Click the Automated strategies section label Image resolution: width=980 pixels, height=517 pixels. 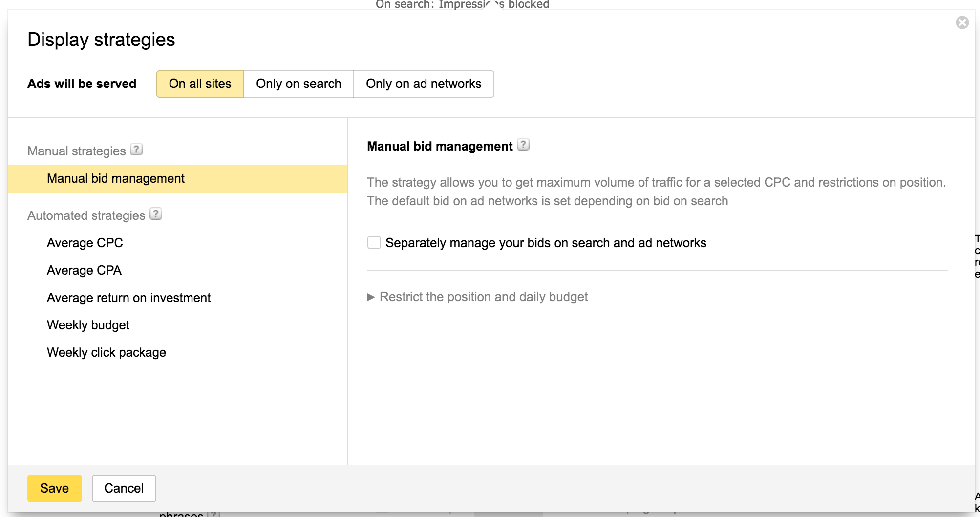(x=86, y=215)
